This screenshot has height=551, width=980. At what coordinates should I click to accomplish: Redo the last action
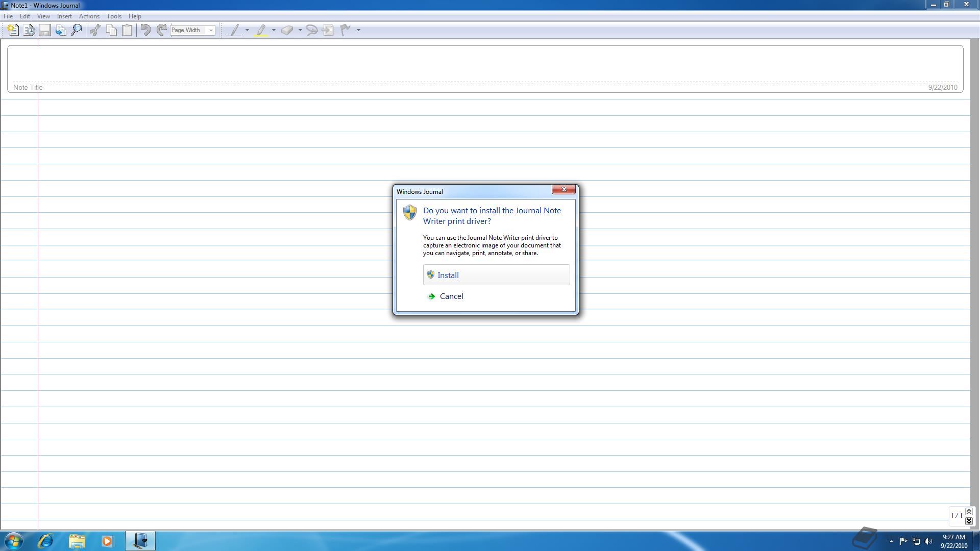[x=161, y=30]
